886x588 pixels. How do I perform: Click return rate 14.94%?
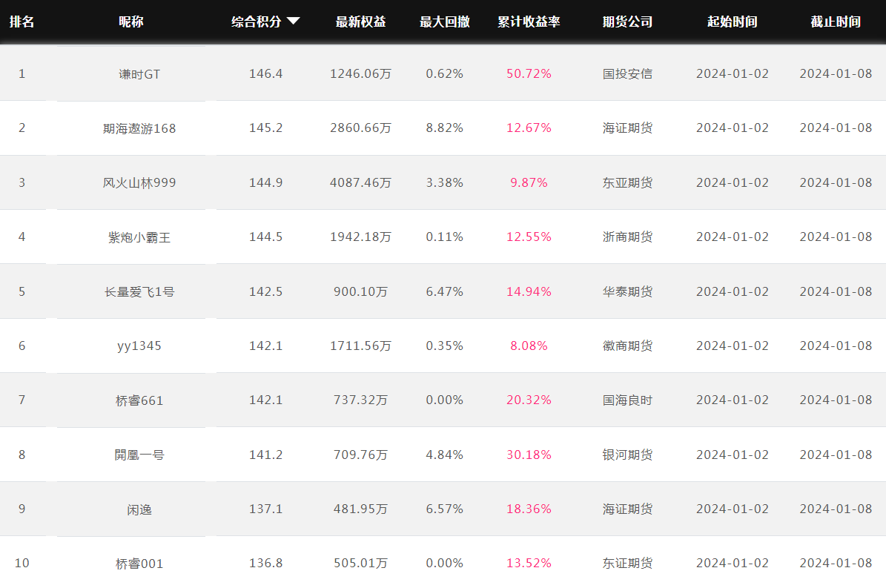click(529, 291)
